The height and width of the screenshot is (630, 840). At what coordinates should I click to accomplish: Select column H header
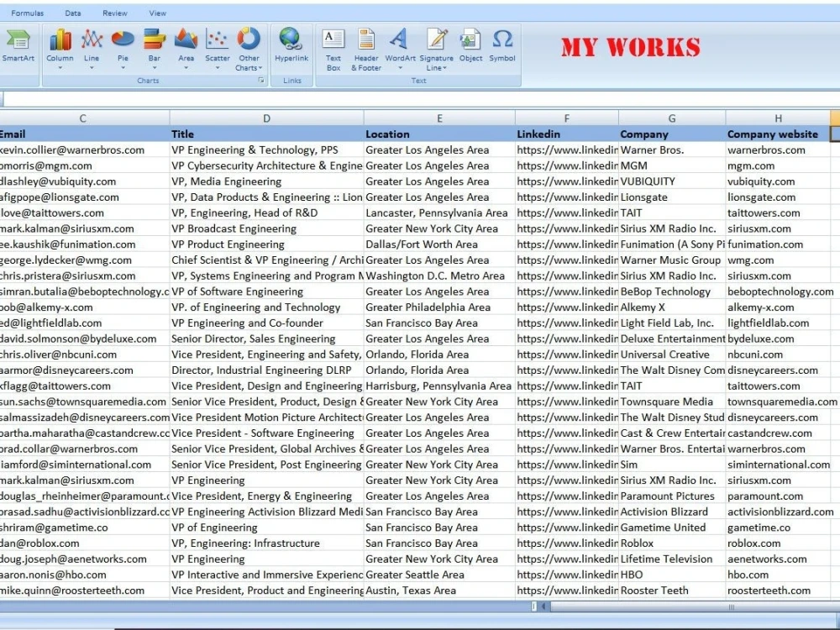[x=778, y=118]
